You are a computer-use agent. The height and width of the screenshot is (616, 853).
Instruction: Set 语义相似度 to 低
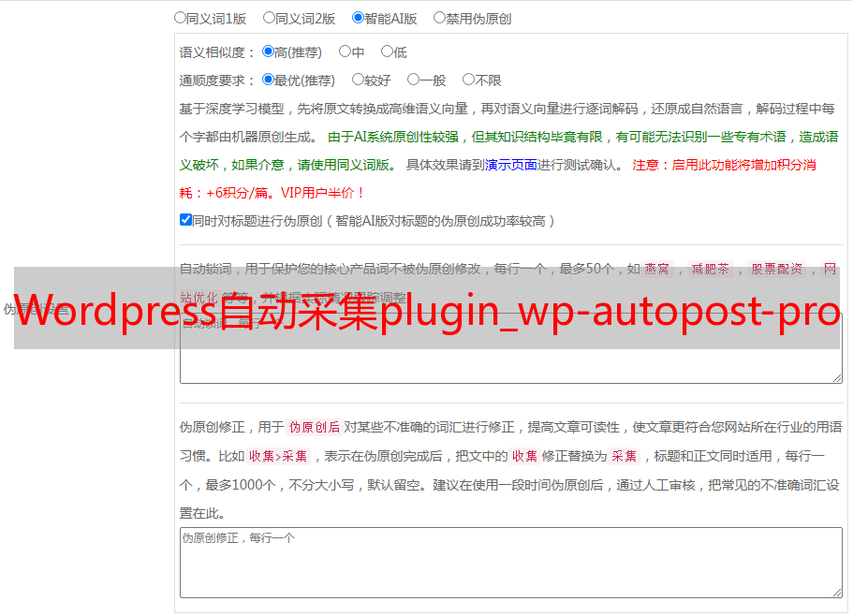tap(387, 51)
